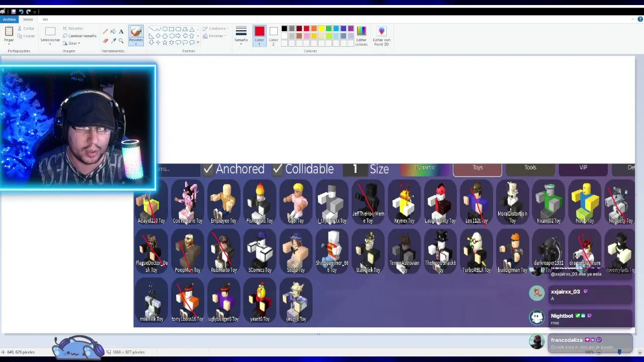Screen dimensions: 644x362
Task: Click the Cortar scissors button
Action: pyautogui.click(x=26, y=29)
